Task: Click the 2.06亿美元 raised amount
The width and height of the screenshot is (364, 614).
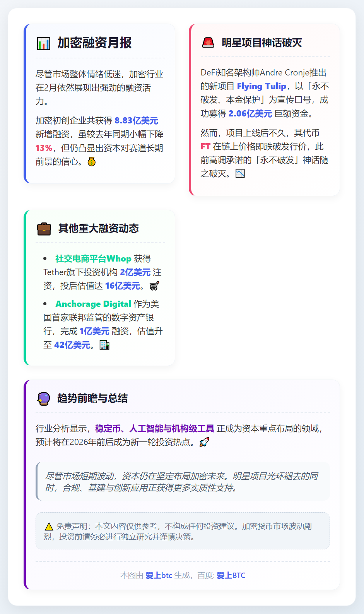Action: coord(250,114)
